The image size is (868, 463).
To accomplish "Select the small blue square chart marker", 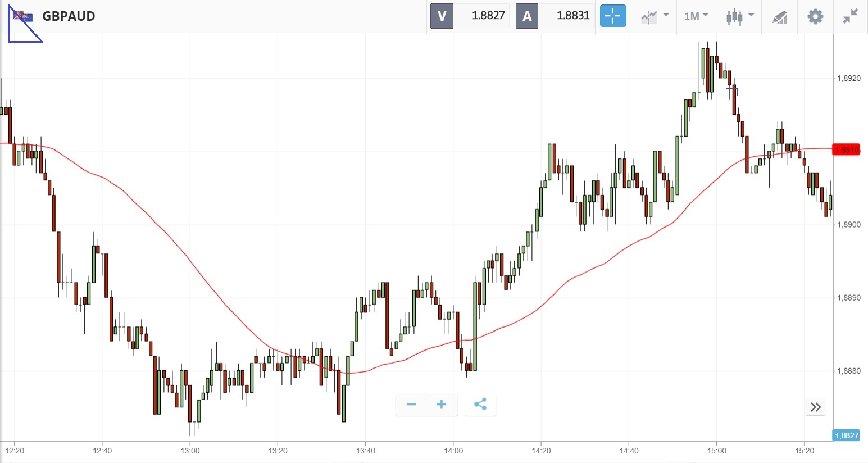I will (731, 92).
